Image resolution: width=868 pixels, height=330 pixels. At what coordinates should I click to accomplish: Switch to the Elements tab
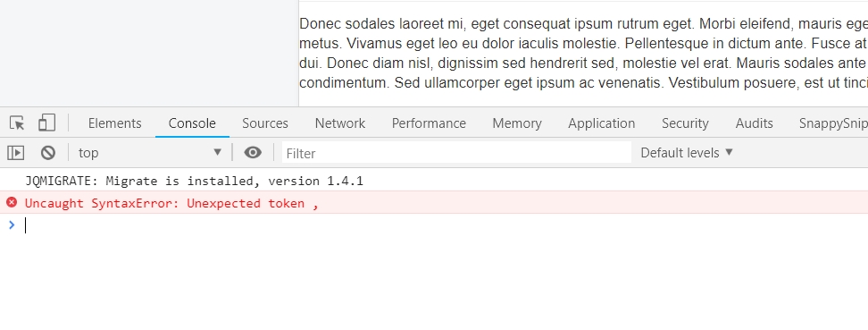(114, 123)
